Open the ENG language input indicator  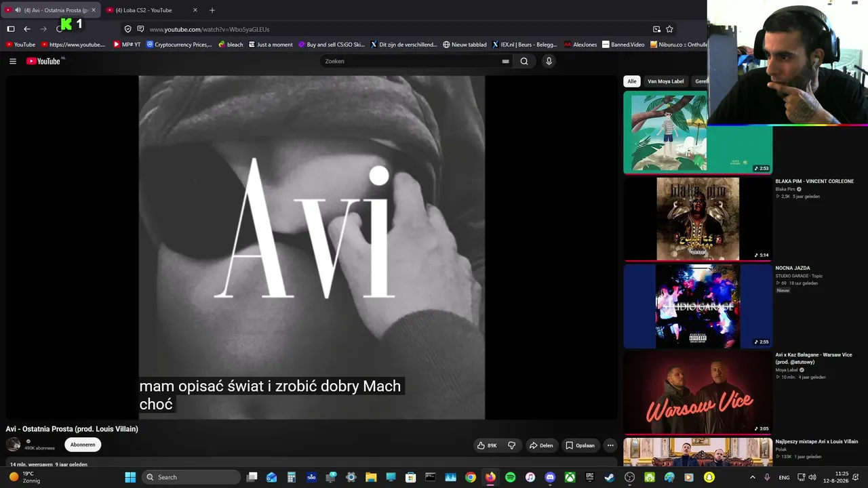[x=784, y=477]
